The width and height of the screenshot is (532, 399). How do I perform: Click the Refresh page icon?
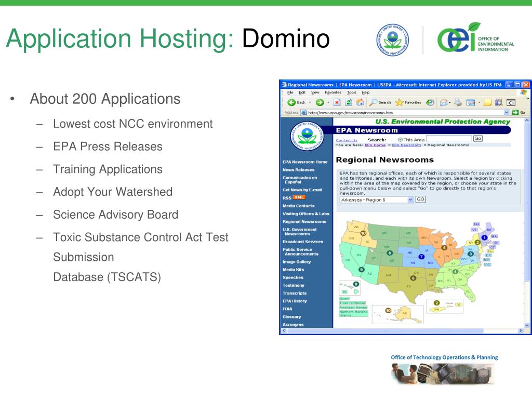349,102
